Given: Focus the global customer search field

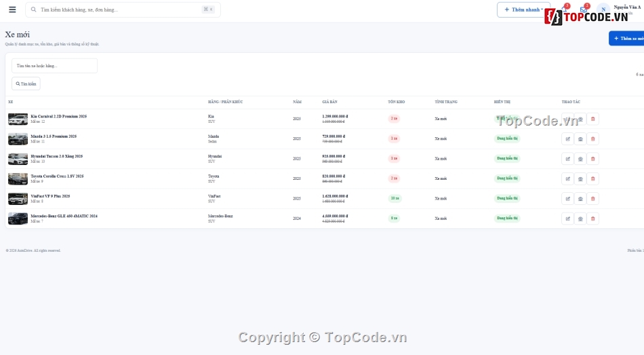Looking at the screenshot, I should (x=123, y=10).
